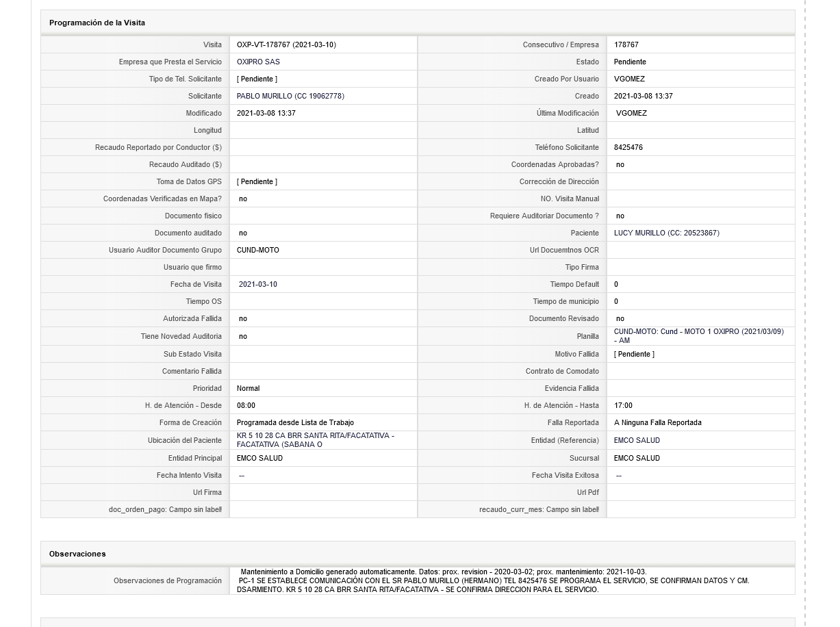840x627 pixels.
Task: Open the CUND-MOTO planilla link
Action: pos(699,335)
